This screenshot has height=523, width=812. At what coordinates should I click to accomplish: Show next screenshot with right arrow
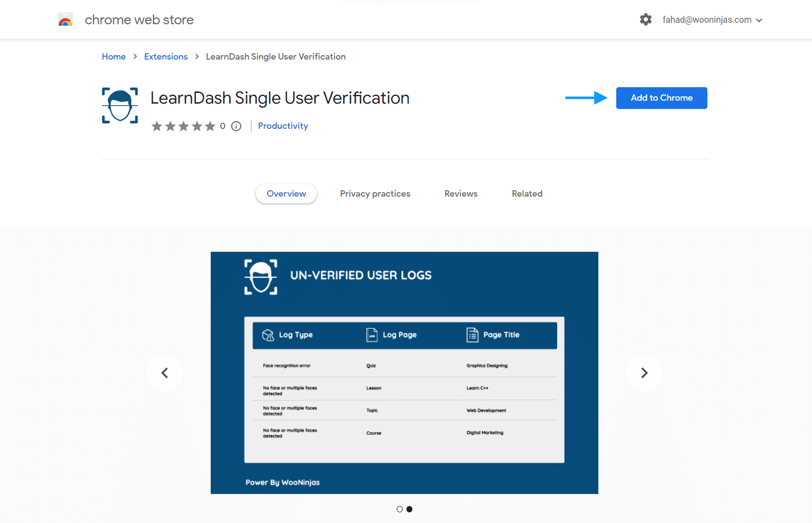(x=645, y=373)
